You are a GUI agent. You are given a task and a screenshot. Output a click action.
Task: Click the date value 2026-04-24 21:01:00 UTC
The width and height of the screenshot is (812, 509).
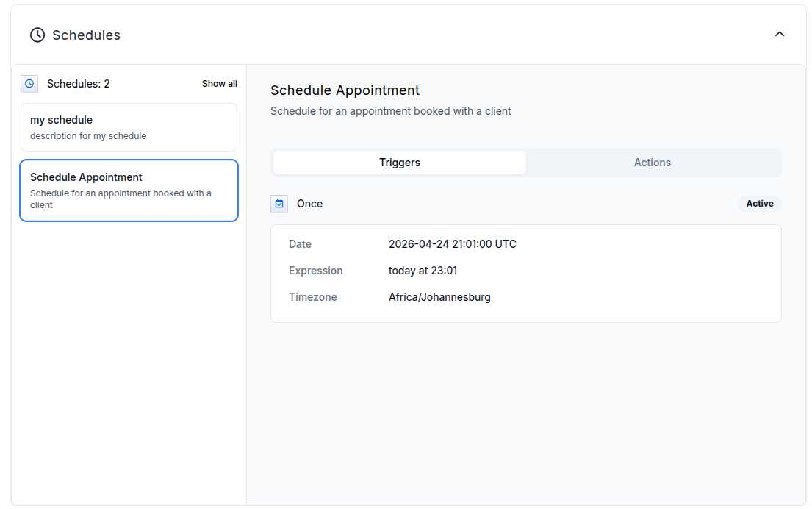coord(452,244)
